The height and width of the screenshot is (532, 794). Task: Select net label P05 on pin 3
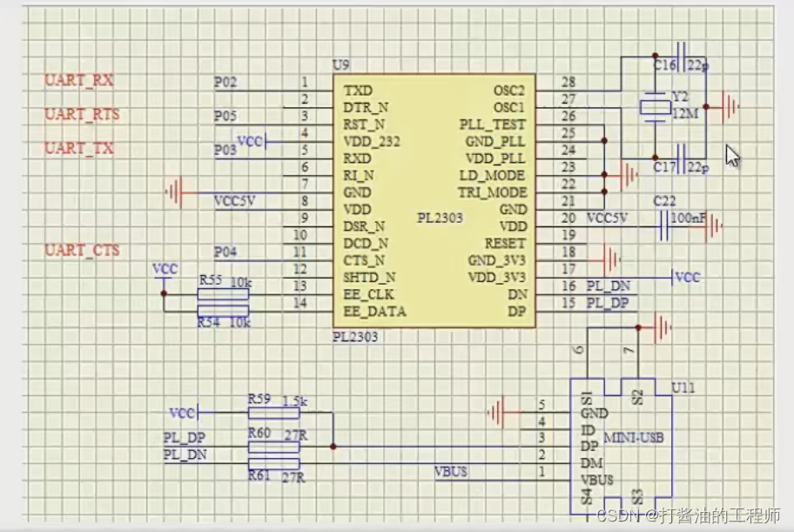coord(225,116)
